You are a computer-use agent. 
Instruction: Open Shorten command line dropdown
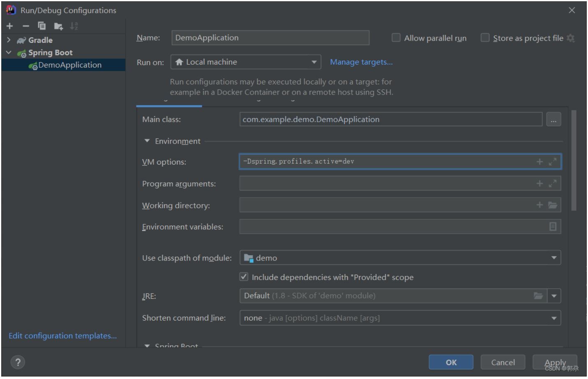coord(400,318)
